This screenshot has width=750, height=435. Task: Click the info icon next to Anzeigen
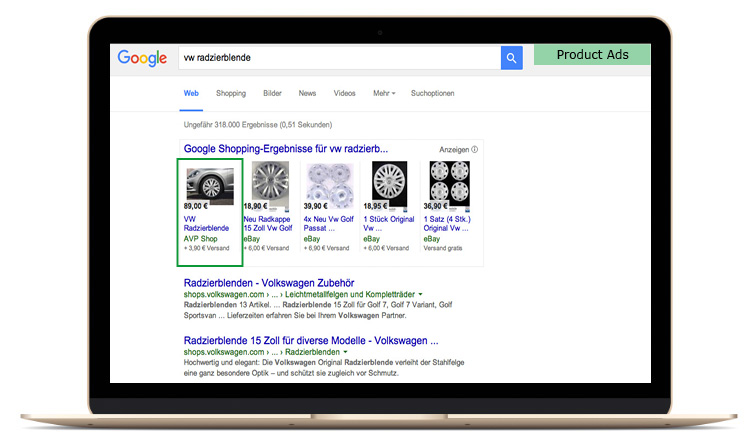click(x=474, y=149)
